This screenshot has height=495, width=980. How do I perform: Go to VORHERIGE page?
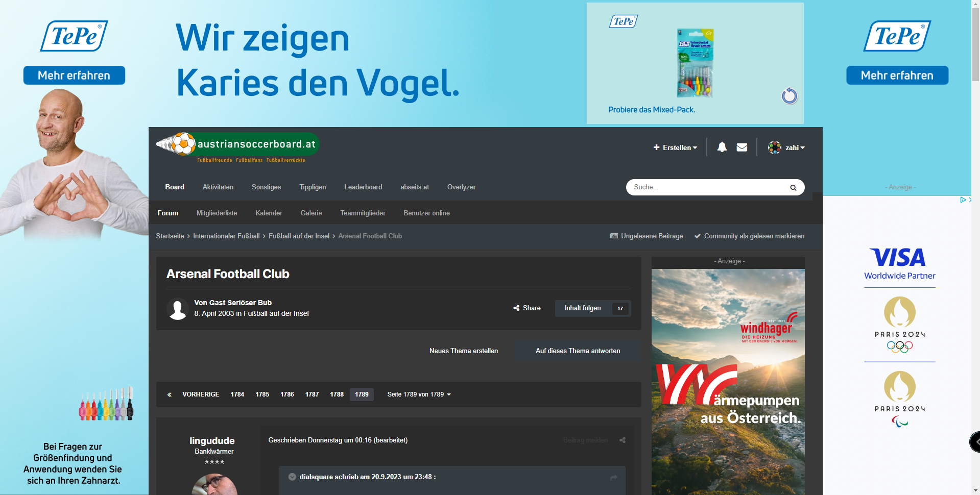201,394
